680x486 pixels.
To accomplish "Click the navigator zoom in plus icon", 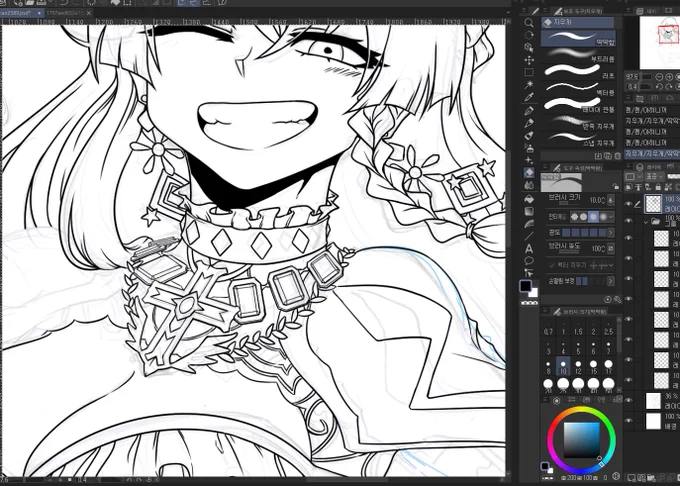I will 669,77.
